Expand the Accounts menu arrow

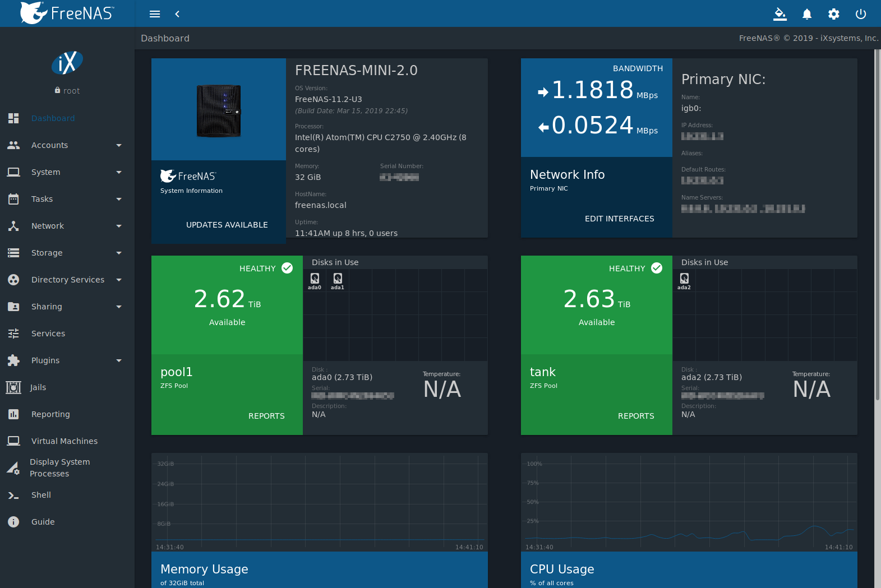point(119,145)
